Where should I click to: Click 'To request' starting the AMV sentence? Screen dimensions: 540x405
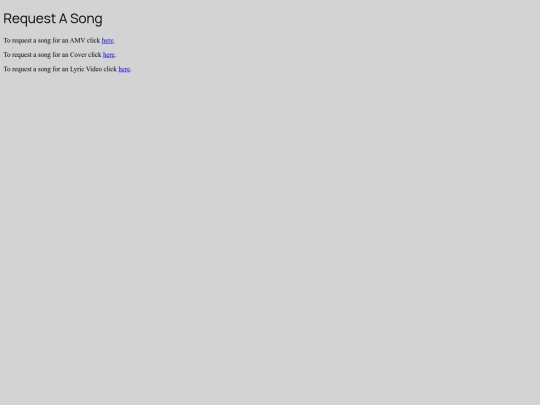[x=17, y=41]
